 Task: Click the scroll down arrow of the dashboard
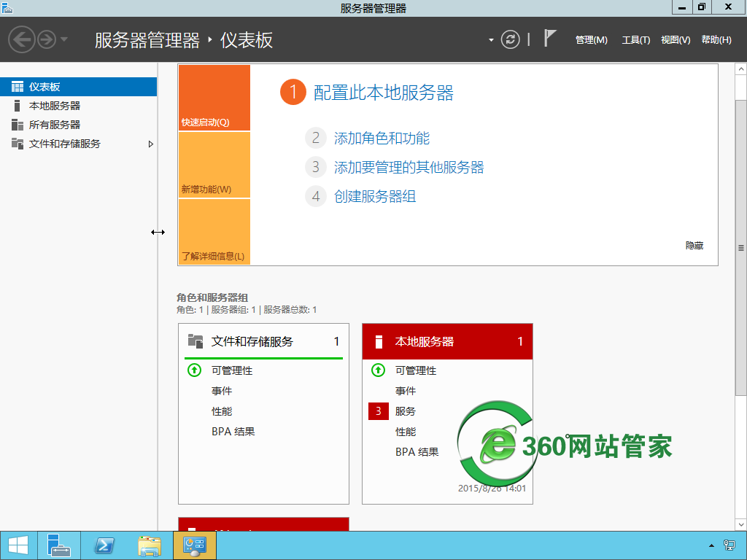click(x=741, y=525)
